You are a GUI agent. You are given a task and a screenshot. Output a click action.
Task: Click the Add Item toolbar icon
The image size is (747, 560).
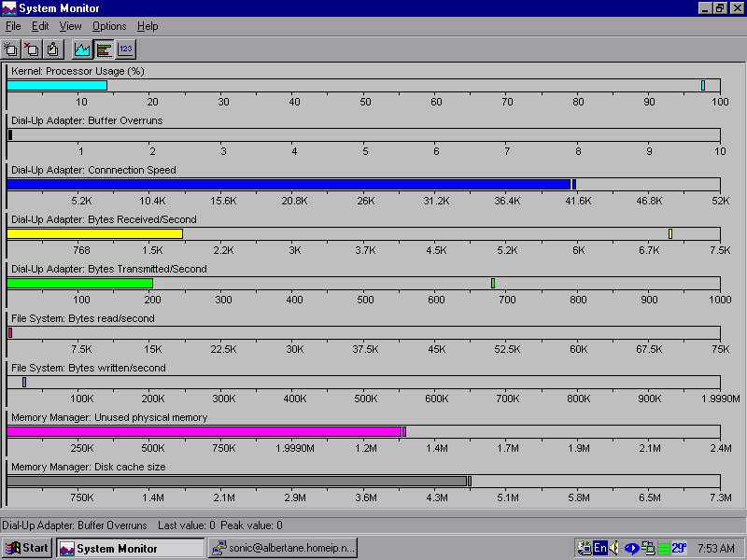[x=11, y=49]
